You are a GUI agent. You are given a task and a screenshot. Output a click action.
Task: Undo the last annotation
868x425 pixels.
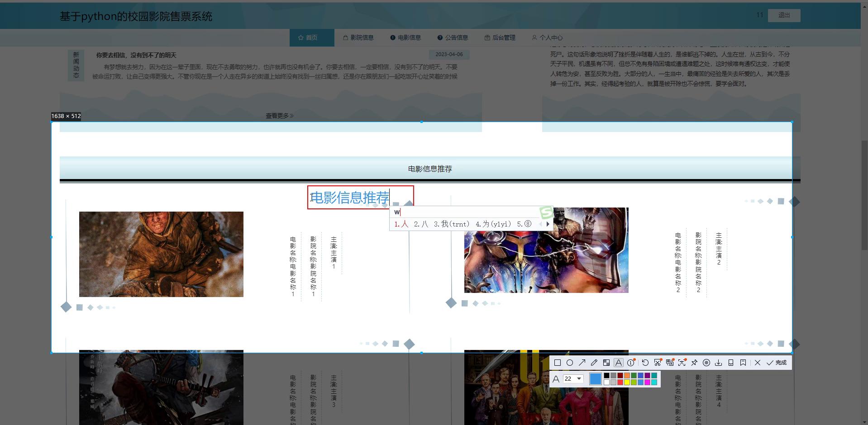(645, 363)
